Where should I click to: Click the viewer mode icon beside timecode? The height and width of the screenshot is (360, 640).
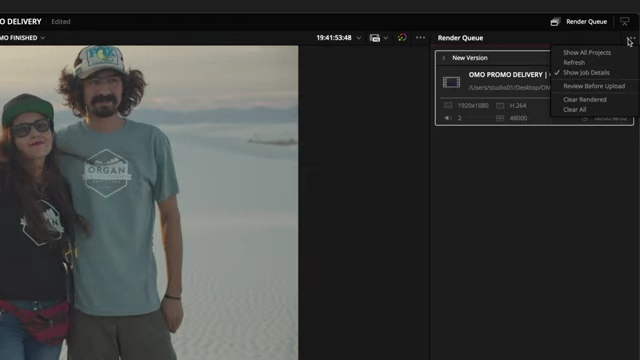[375, 38]
